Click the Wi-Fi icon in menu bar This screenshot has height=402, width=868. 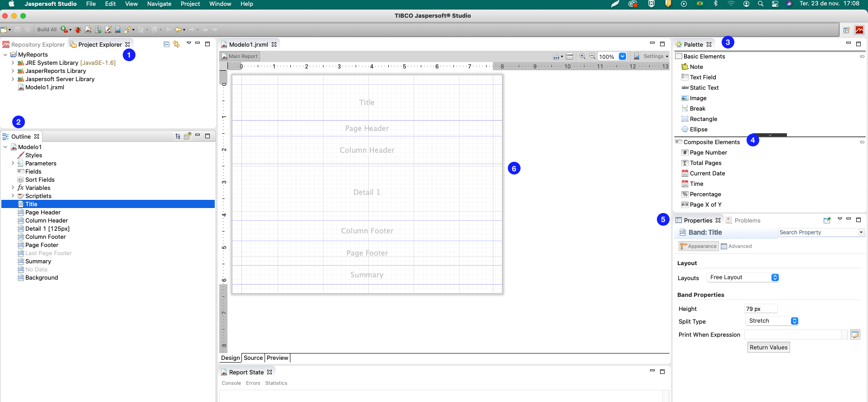[x=731, y=4]
